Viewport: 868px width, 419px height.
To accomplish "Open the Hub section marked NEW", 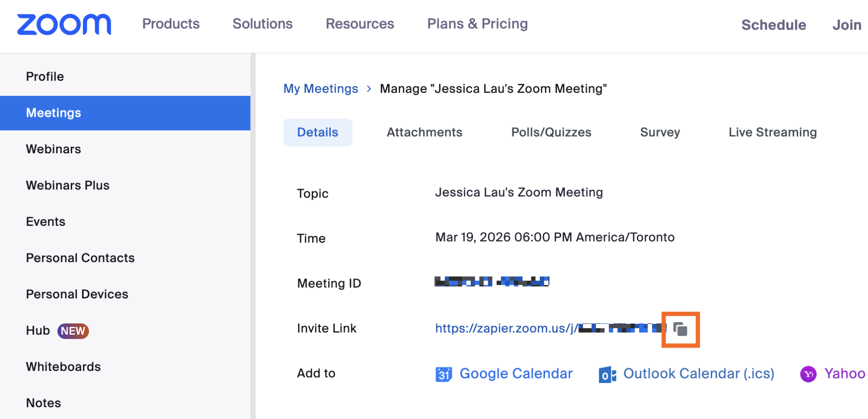I will point(37,330).
